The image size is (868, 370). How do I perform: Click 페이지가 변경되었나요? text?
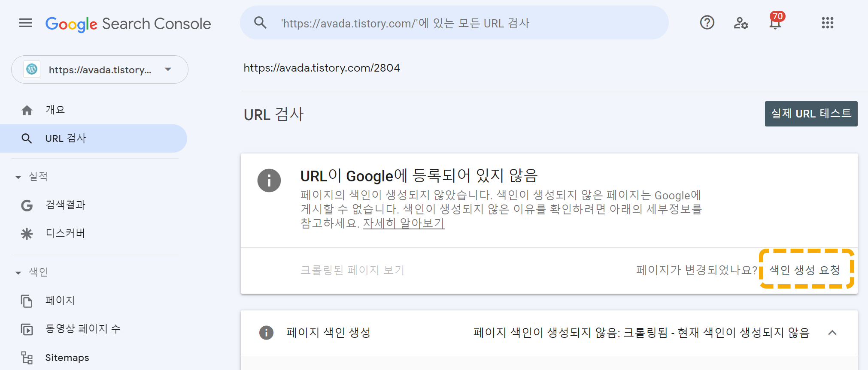pyautogui.click(x=697, y=270)
